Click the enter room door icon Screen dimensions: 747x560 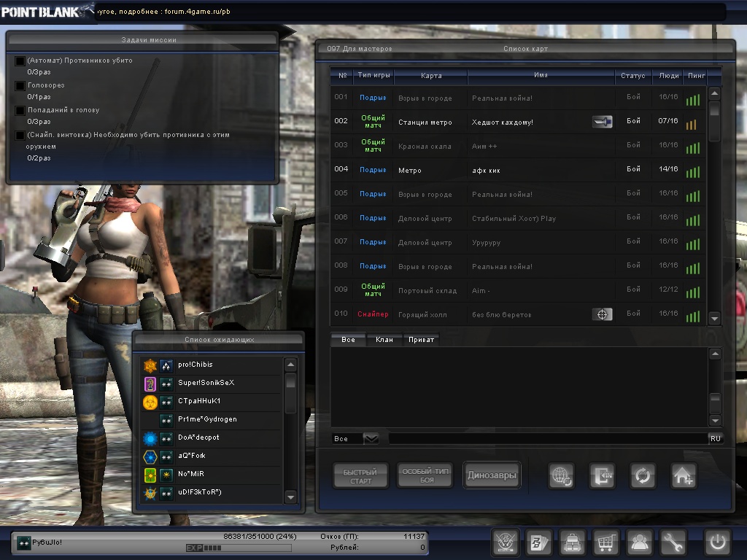603,476
